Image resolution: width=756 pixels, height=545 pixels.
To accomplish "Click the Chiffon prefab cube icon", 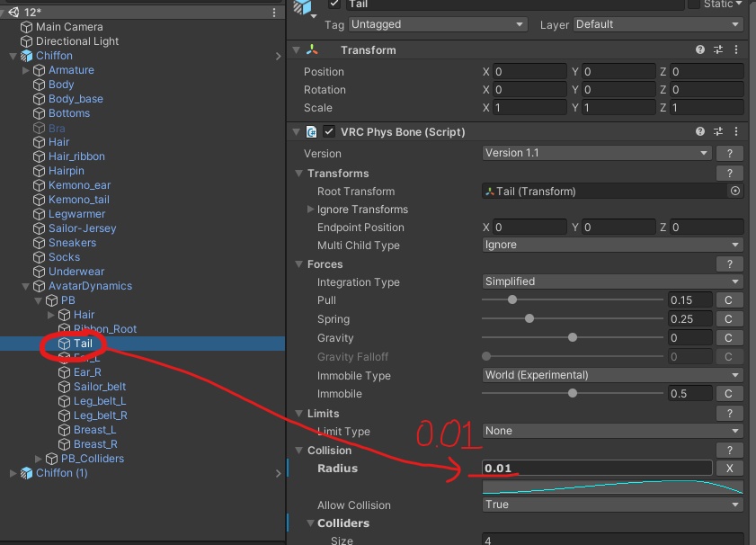I will pos(26,56).
